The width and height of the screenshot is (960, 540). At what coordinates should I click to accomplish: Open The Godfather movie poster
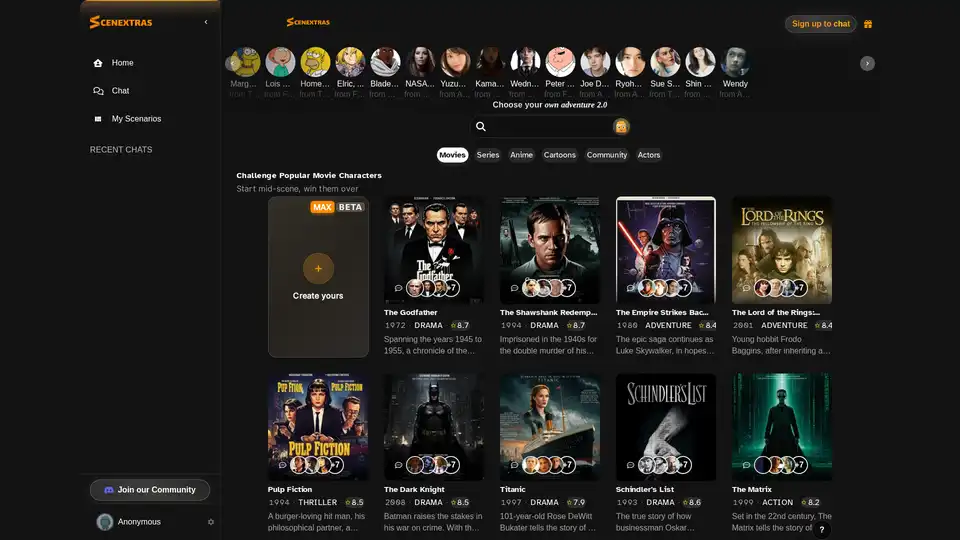(434, 250)
